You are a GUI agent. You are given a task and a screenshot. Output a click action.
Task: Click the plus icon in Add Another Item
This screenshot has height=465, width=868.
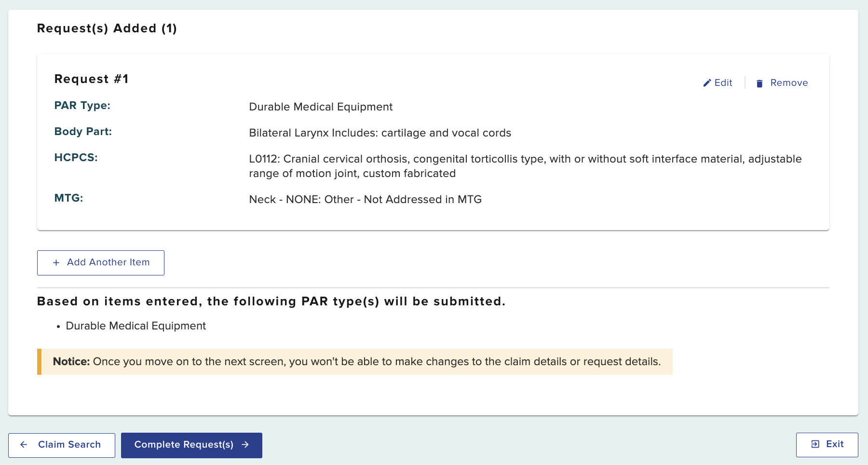point(56,262)
